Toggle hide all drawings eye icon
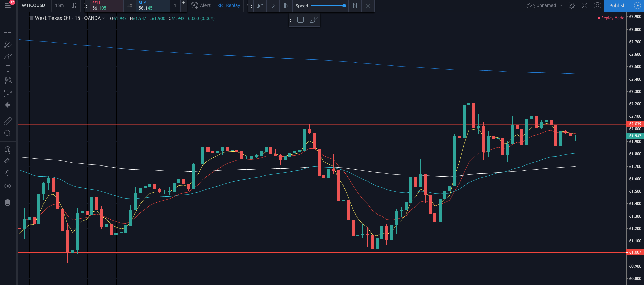Viewport: 644px width, 285px height. [x=7, y=186]
